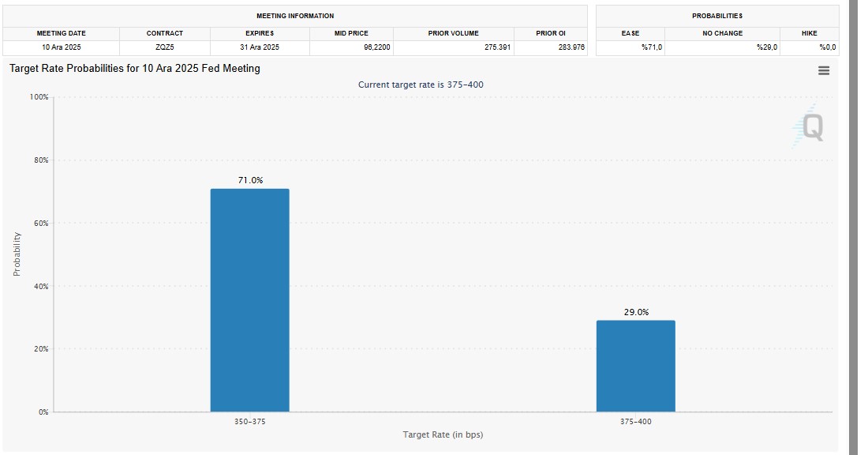Click the MEETING DATE column header
The width and height of the screenshot is (868, 455).
click(62, 33)
